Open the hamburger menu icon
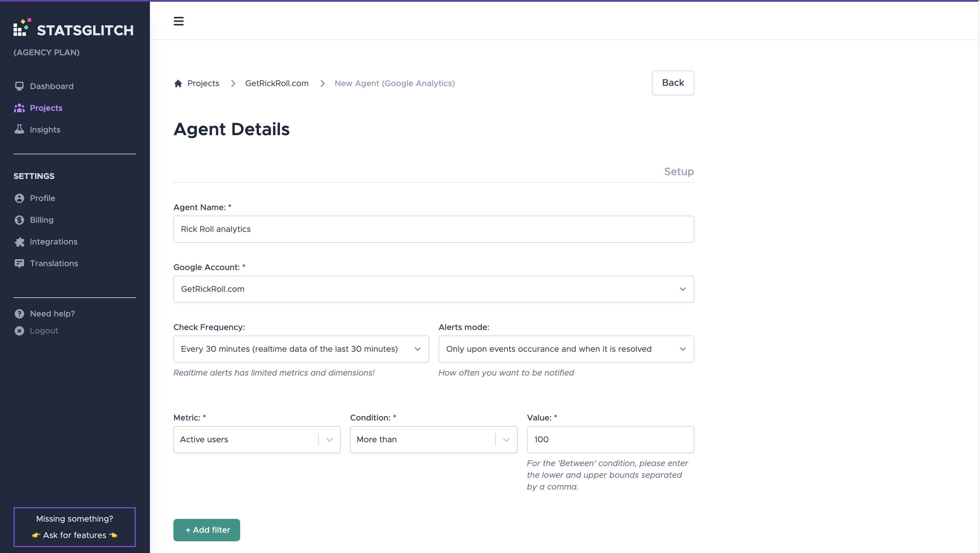This screenshot has height=553, width=980. point(178,21)
